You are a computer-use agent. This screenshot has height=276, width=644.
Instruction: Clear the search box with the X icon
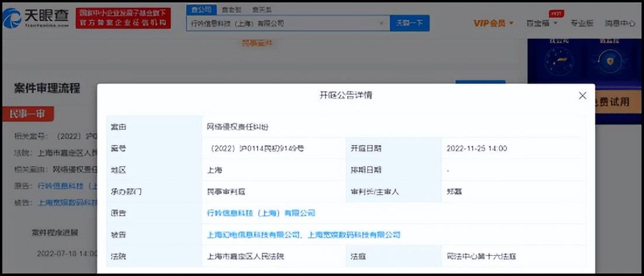pos(382,23)
